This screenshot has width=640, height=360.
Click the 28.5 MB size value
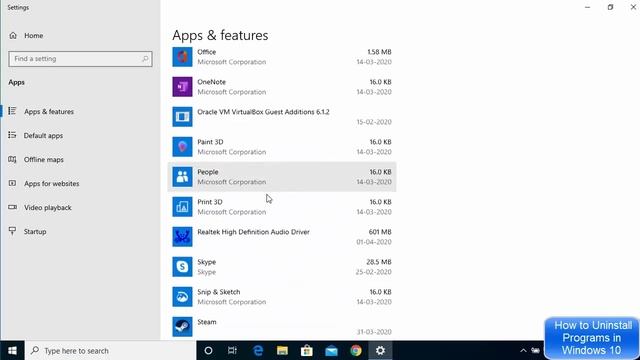pos(379,262)
